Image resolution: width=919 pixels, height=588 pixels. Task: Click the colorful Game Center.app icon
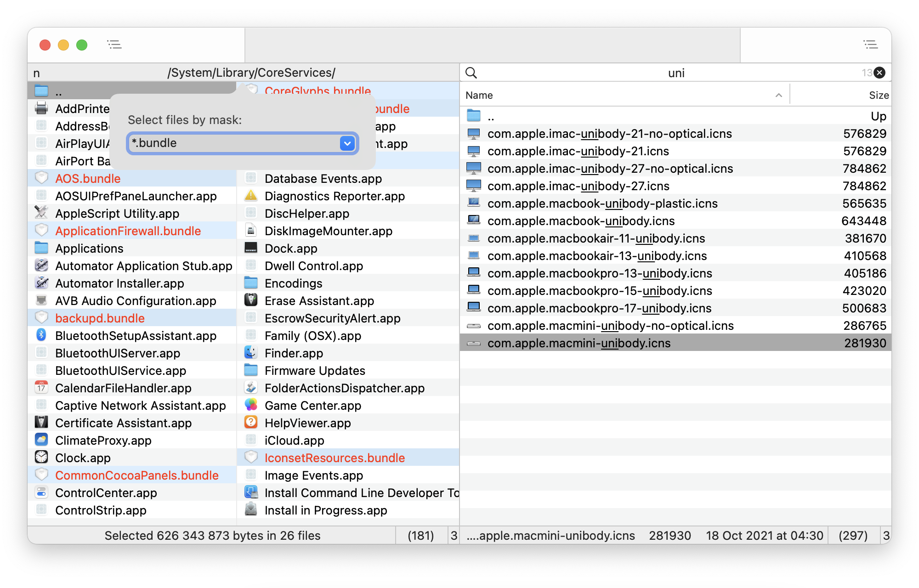click(251, 405)
